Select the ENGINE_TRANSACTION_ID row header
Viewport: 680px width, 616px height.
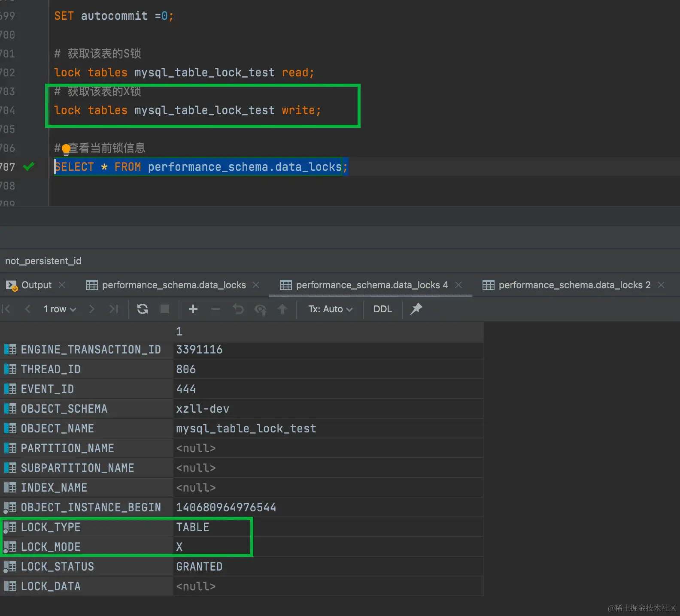[86, 350]
